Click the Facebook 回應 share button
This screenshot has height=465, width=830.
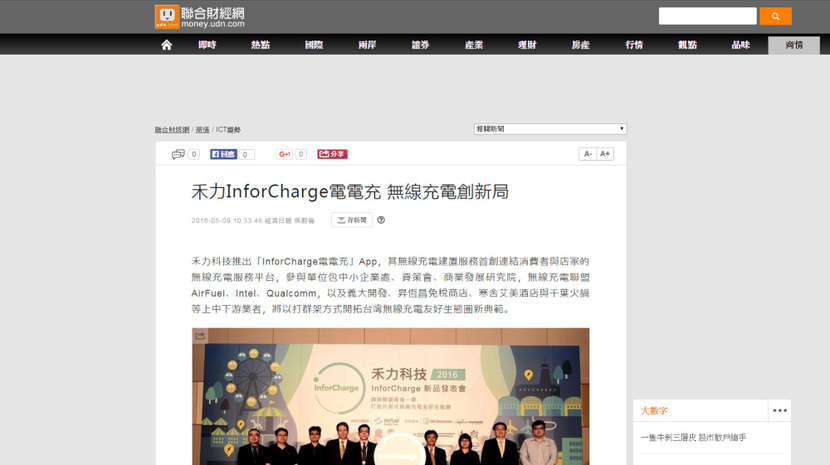click(x=223, y=154)
